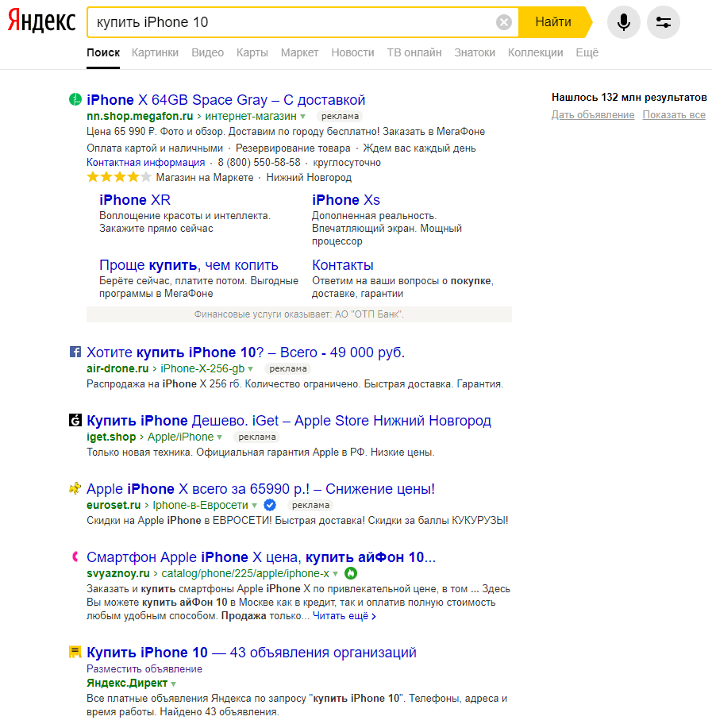Open the Знатоки tab
This screenshot has width=712, height=728.
(x=475, y=53)
